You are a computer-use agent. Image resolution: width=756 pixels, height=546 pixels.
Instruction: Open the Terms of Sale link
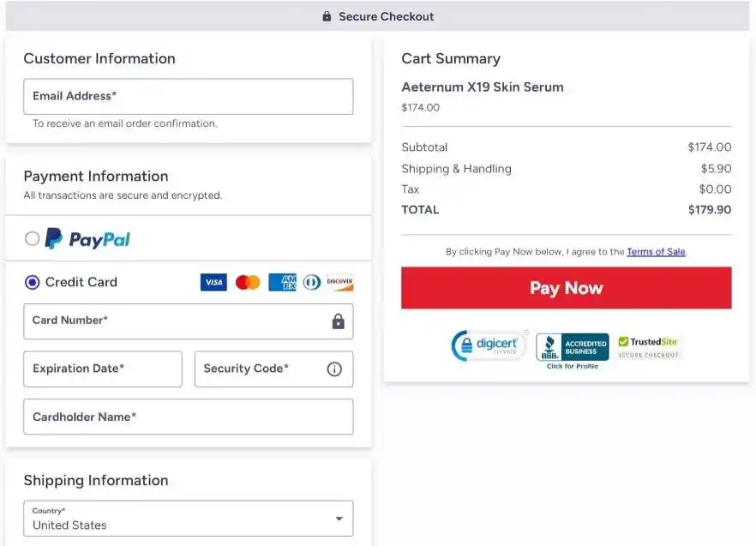(656, 252)
